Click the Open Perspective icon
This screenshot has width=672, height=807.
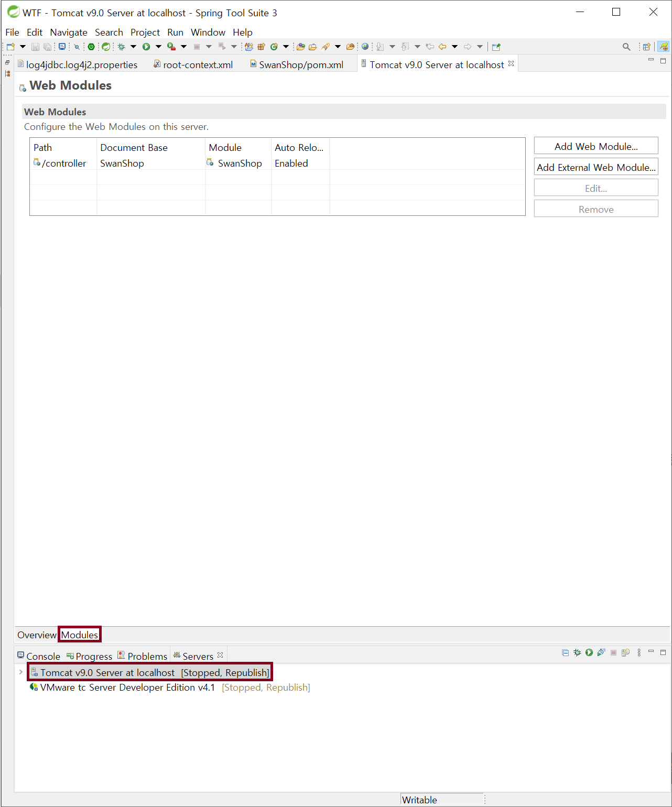[646, 47]
